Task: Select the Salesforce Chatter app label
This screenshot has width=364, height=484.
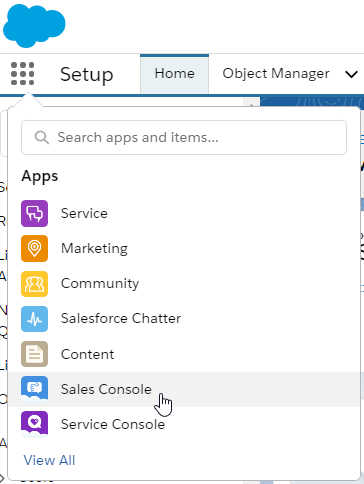Action: coord(121,318)
